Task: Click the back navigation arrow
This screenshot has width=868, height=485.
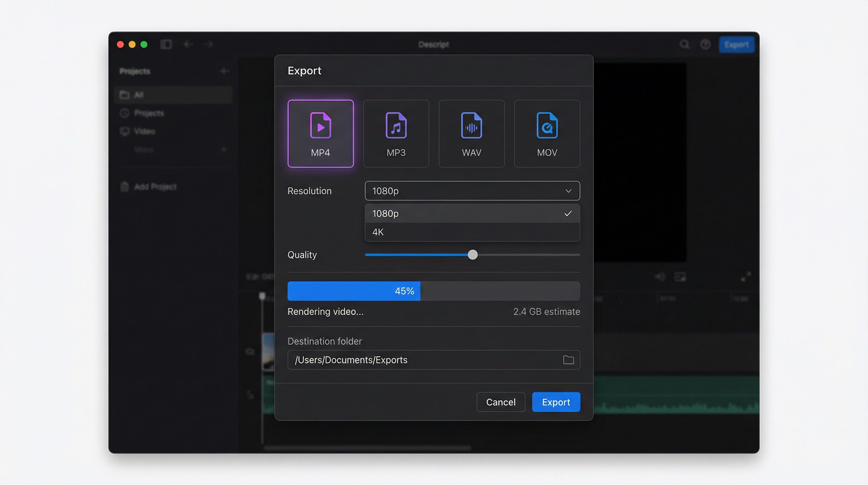Action: [188, 45]
